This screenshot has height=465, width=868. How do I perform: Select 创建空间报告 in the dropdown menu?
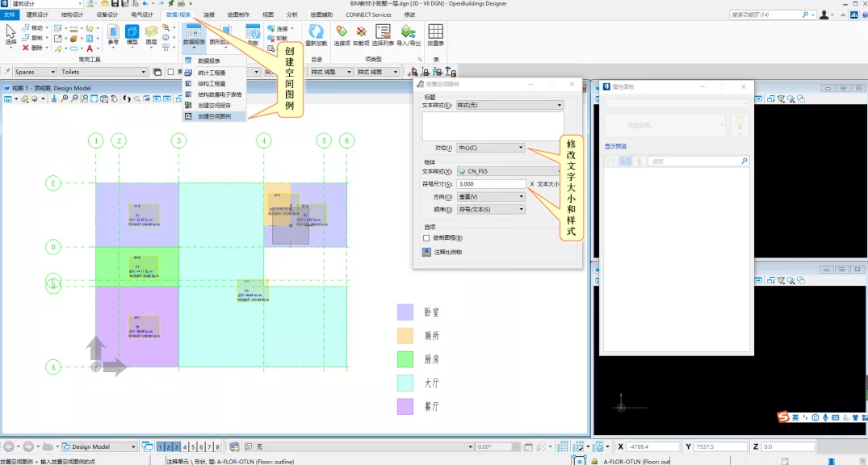(x=214, y=105)
